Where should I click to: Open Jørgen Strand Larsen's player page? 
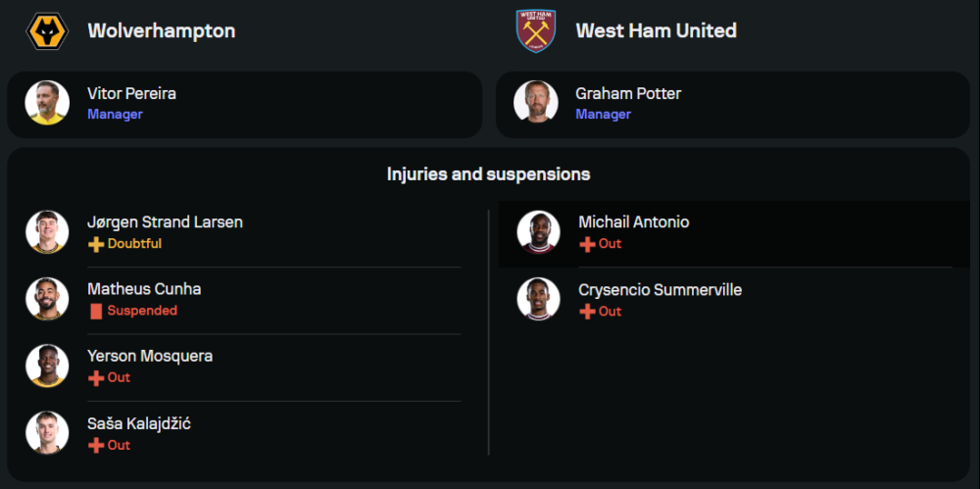165,222
